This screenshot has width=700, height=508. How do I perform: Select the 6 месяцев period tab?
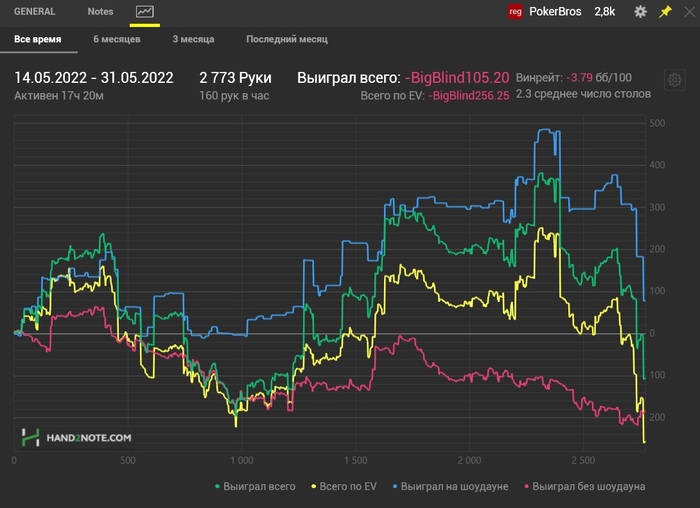pyautogui.click(x=117, y=39)
